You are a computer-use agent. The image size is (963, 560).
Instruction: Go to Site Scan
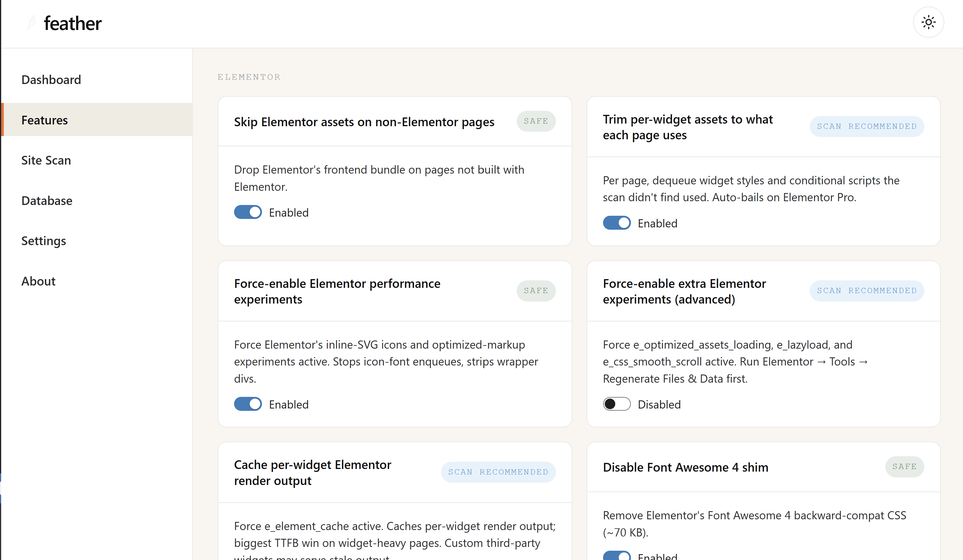(97, 160)
